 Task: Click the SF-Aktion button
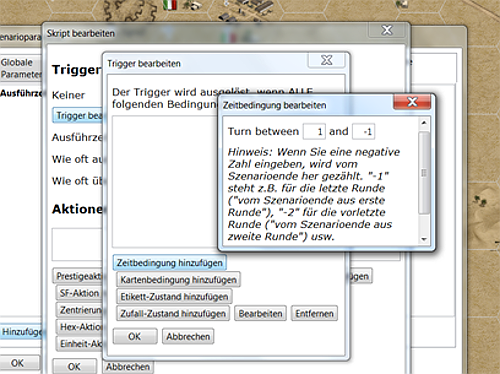[x=79, y=293]
